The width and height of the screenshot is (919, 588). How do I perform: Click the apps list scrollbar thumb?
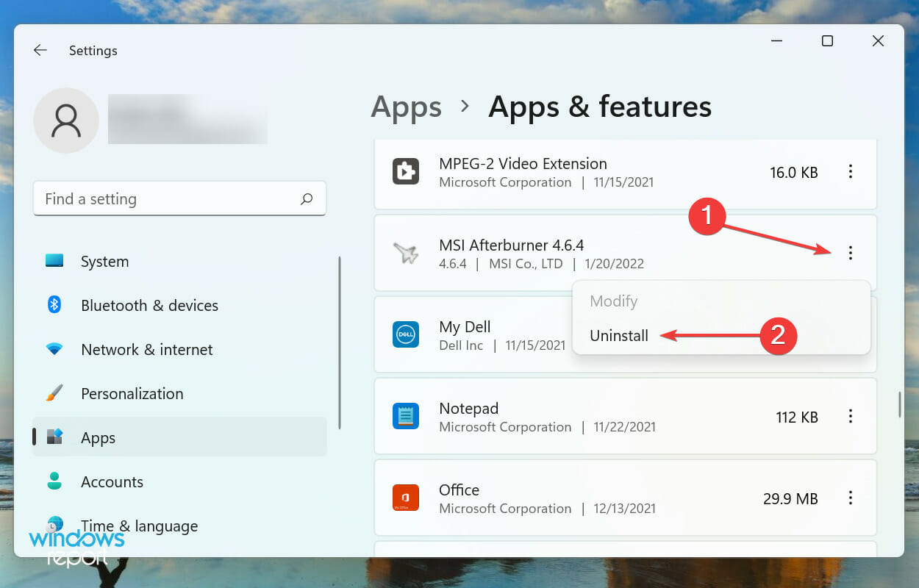click(x=899, y=405)
